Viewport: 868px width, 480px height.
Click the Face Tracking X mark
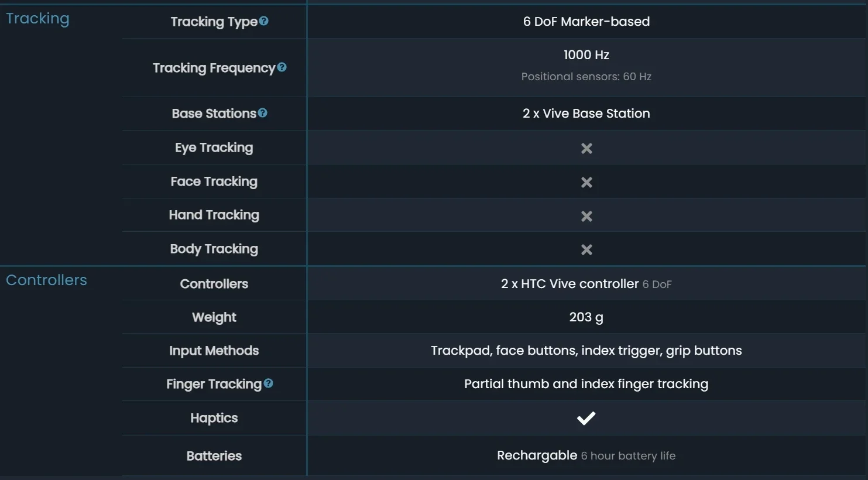click(x=586, y=183)
